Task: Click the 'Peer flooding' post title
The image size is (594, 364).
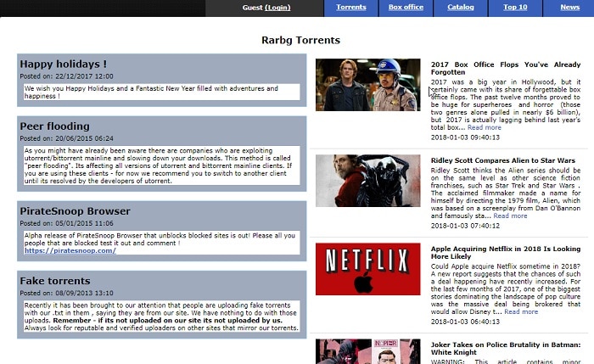Action: pos(54,126)
